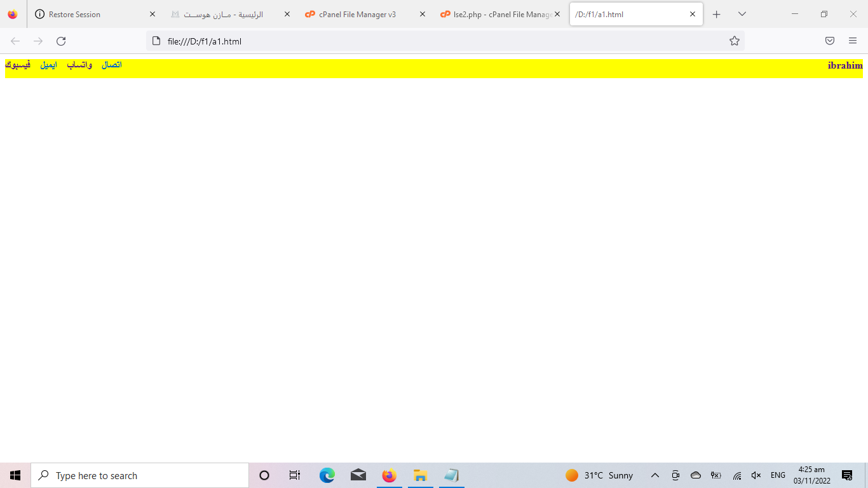Open File Explorer from the taskbar
Image resolution: width=868 pixels, height=488 pixels.
click(420, 475)
